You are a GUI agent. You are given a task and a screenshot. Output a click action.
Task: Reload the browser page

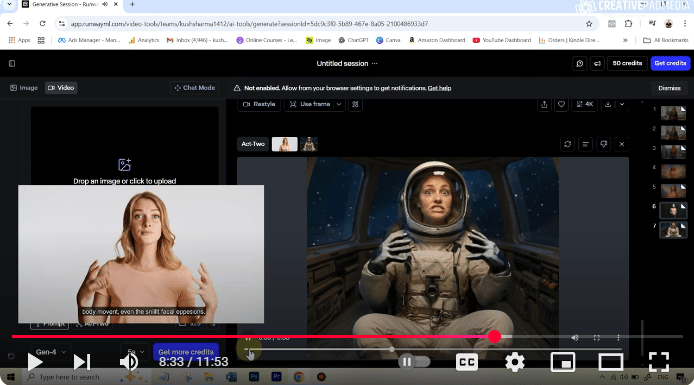pos(42,23)
